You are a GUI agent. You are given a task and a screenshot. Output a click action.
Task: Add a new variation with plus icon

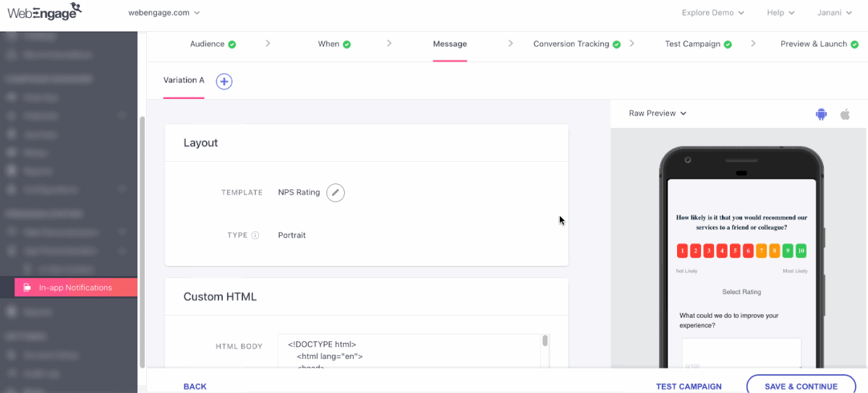[x=224, y=82]
